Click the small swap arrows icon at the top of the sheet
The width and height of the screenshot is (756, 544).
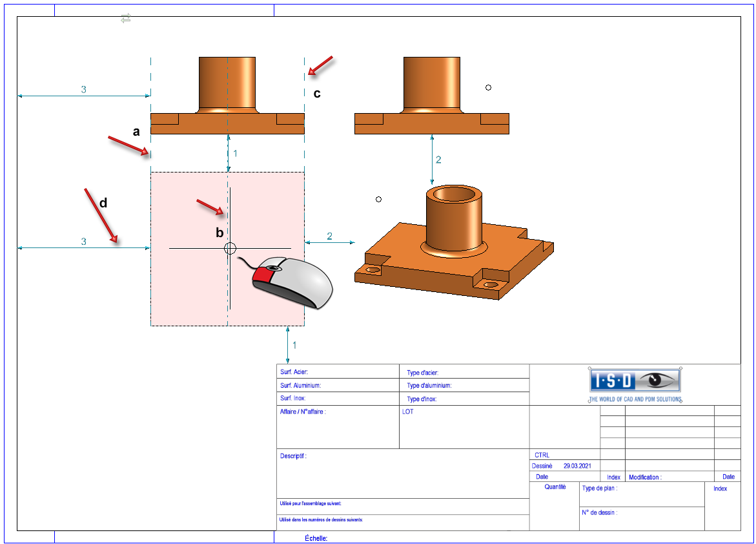tap(126, 18)
